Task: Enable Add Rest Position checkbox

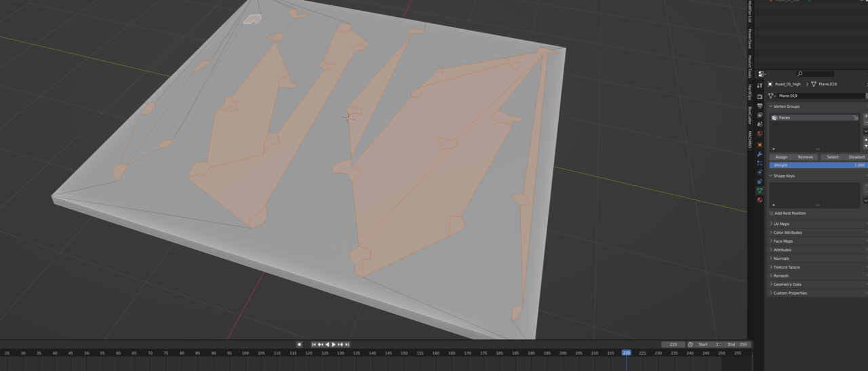Action: point(771,213)
